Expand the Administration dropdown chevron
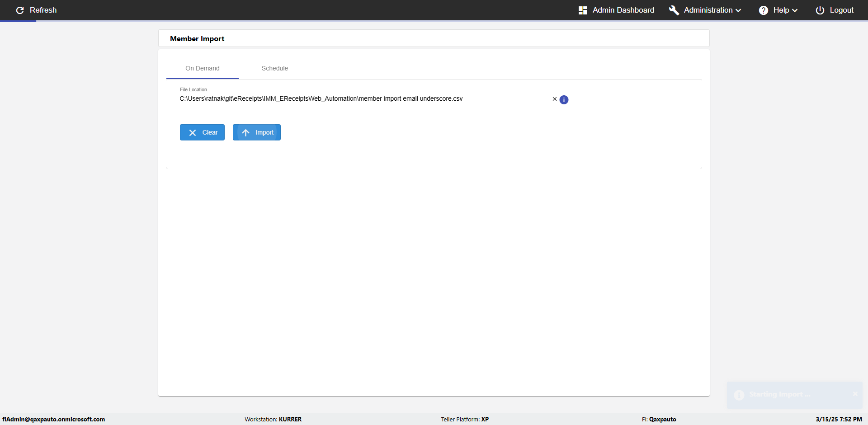 coord(738,10)
